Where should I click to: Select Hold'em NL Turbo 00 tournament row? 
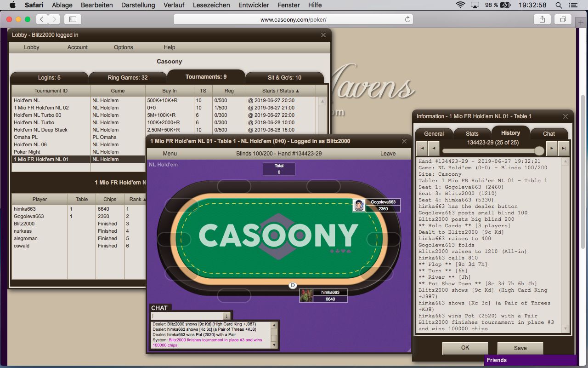(x=164, y=115)
